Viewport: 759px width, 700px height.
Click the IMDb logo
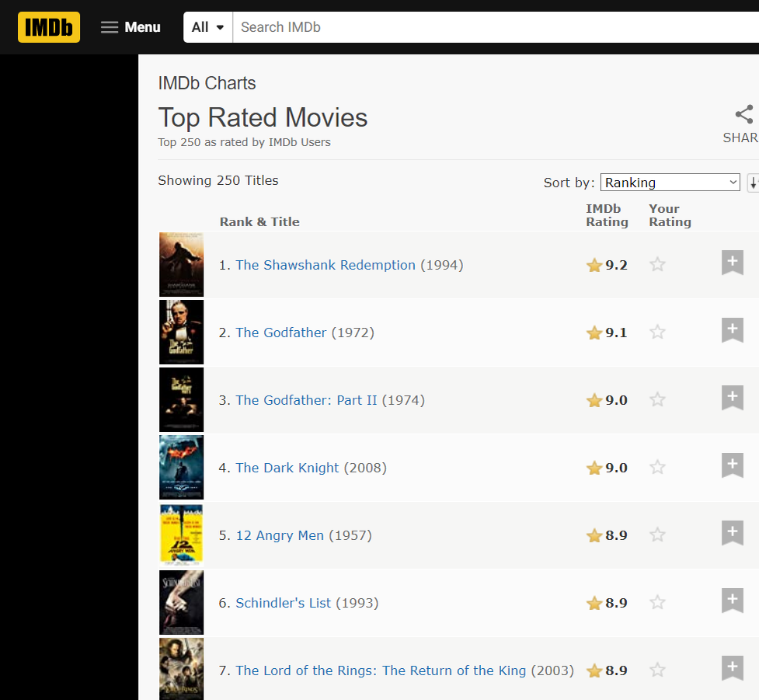tap(49, 27)
